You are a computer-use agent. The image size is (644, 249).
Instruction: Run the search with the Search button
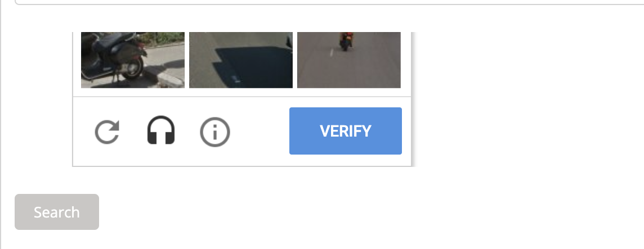(57, 212)
